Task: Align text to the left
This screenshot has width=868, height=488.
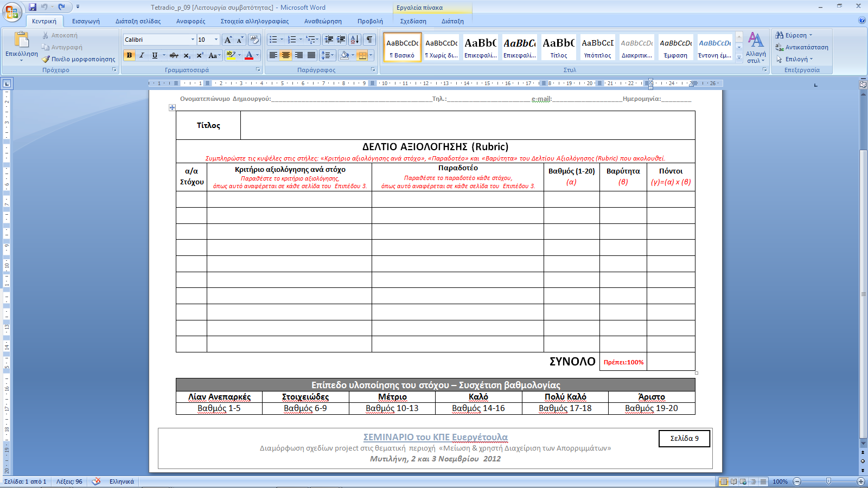Action: 273,55
